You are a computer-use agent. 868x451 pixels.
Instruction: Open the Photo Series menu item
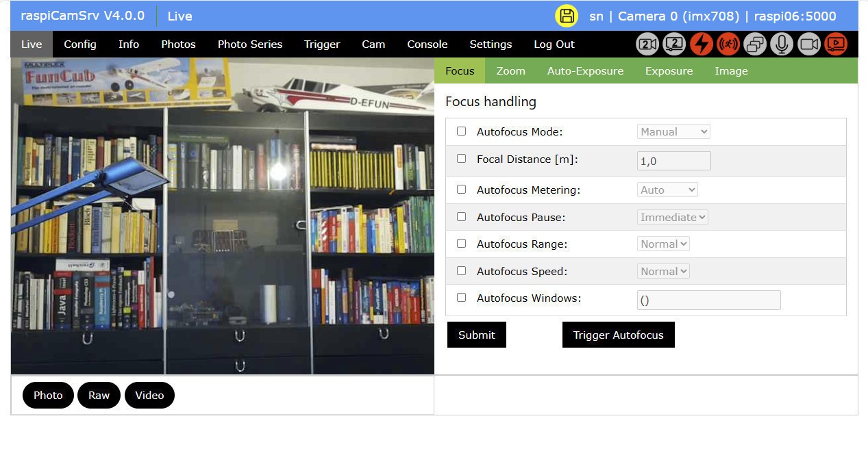(249, 44)
